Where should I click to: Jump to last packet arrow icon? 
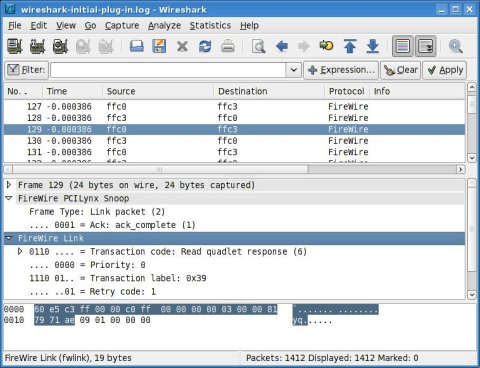click(x=373, y=46)
